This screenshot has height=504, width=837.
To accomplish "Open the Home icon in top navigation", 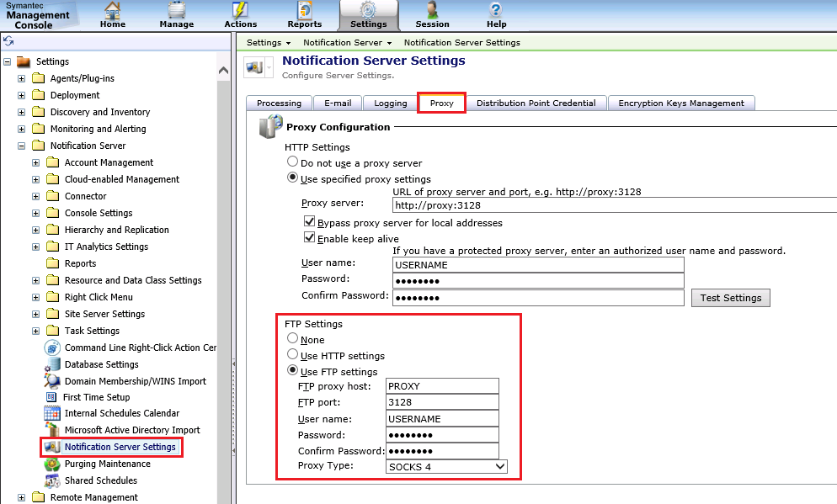I will click(x=112, y=10).
